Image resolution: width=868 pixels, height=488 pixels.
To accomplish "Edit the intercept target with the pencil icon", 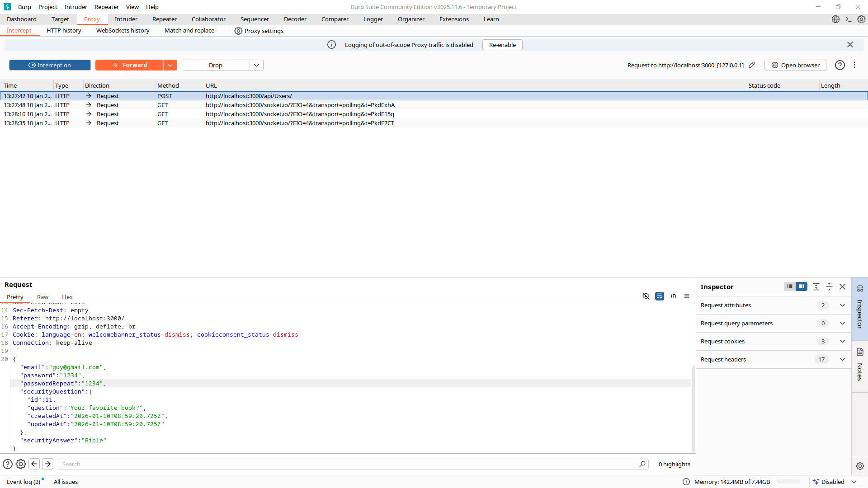I will [x=752, y=65].
